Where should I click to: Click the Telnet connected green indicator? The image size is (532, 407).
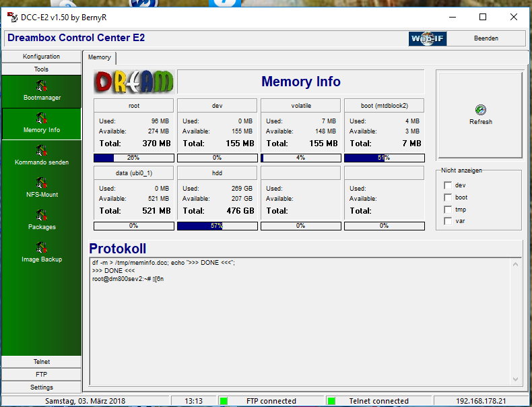tap(331, 401)
